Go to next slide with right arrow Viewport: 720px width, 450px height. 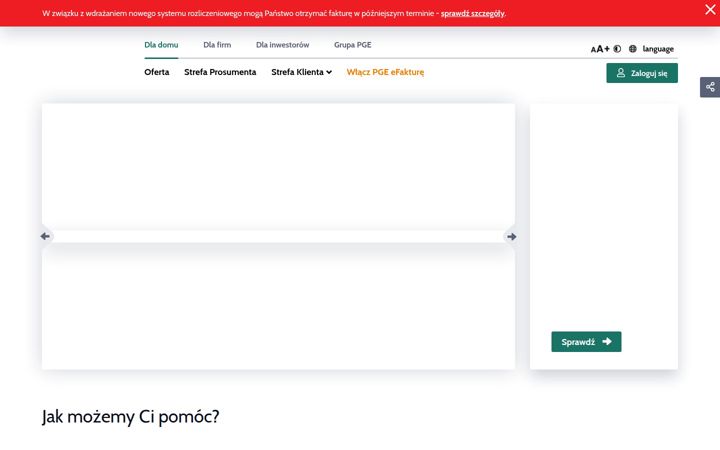(x=512, y=236)
